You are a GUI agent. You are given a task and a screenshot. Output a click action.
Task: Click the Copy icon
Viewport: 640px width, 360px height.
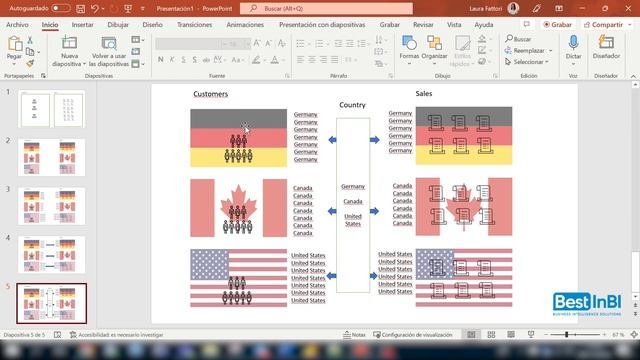pyautogui.click(x=30, y=51)
